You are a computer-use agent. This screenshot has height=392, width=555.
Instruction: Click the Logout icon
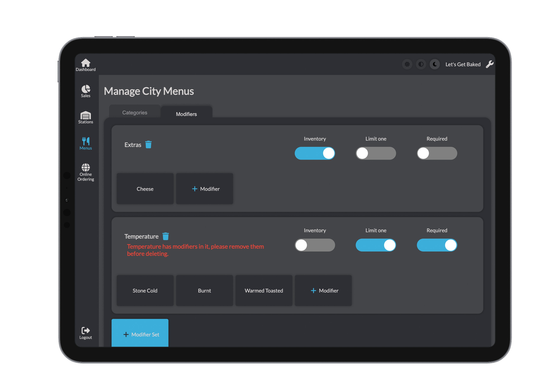coord(86,331)
